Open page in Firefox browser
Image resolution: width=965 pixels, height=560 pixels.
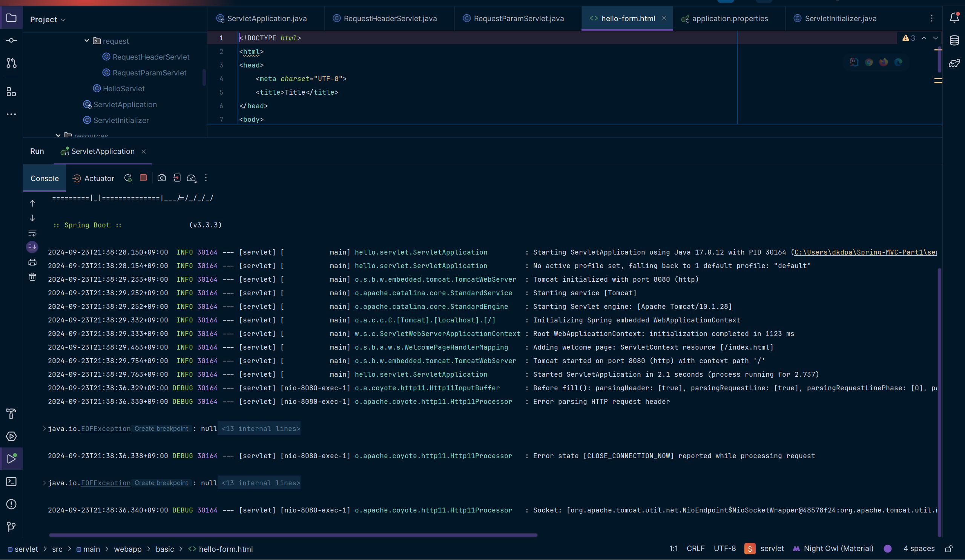884,62
